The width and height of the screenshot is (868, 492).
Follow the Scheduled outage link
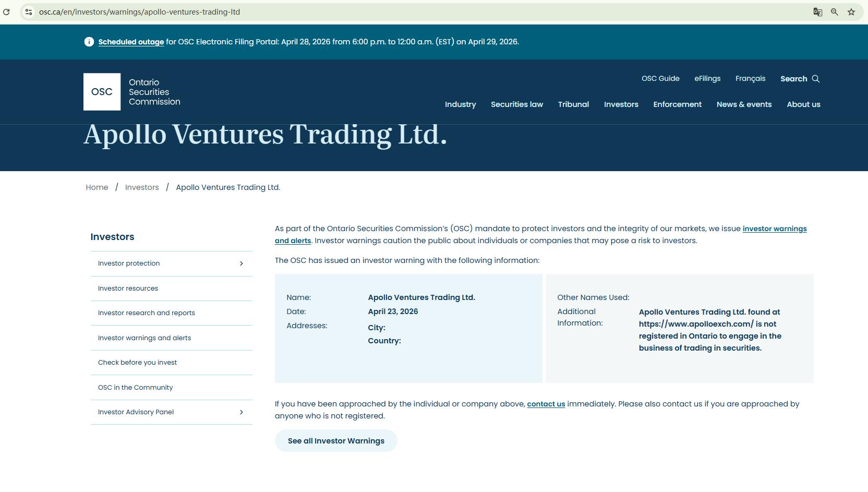(x=131, y=42)
